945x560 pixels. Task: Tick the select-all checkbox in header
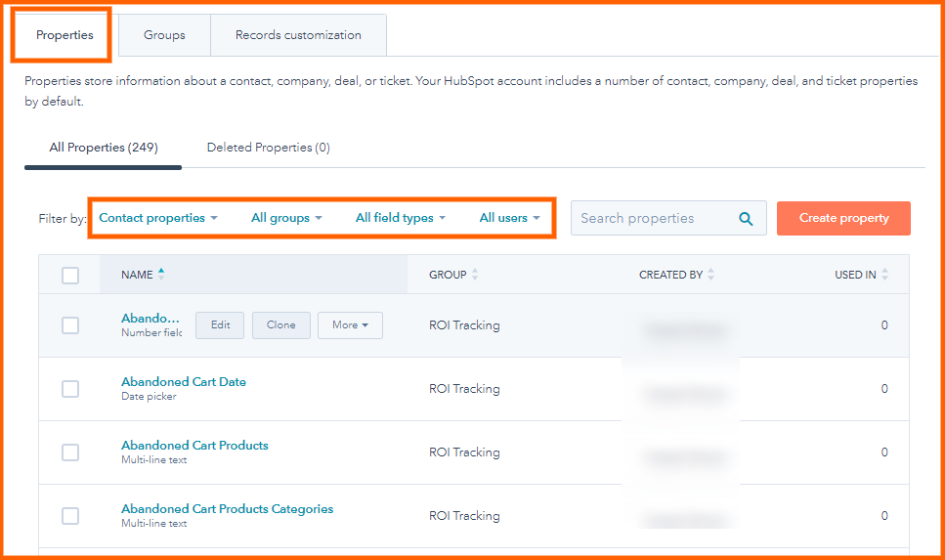(70, 276)
